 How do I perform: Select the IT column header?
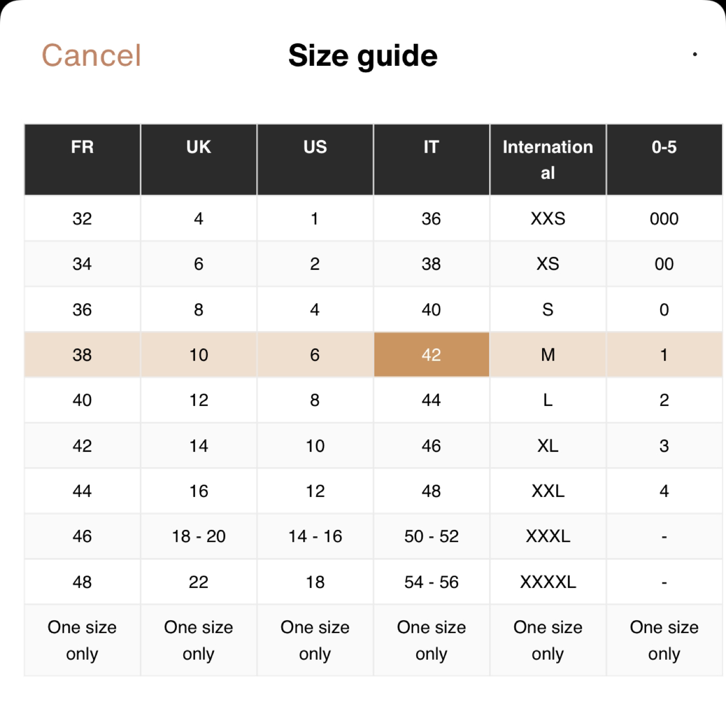pos(431,160)
